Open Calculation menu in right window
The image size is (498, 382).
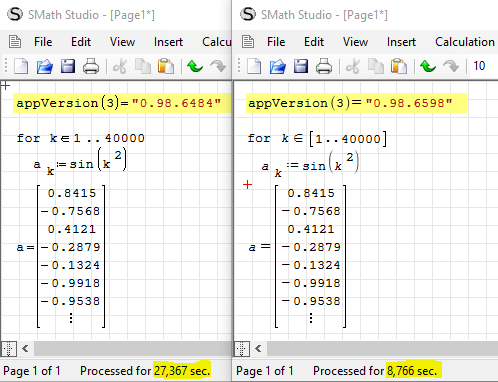click(465, 42)
